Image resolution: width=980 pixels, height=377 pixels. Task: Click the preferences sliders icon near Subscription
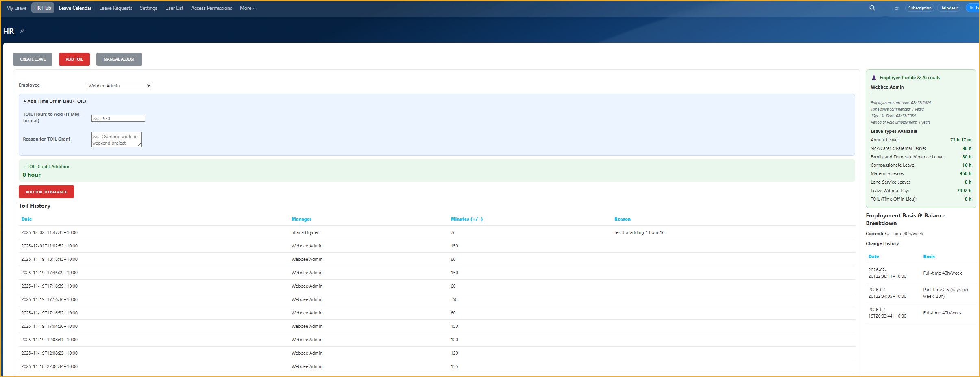click(896, 8)
